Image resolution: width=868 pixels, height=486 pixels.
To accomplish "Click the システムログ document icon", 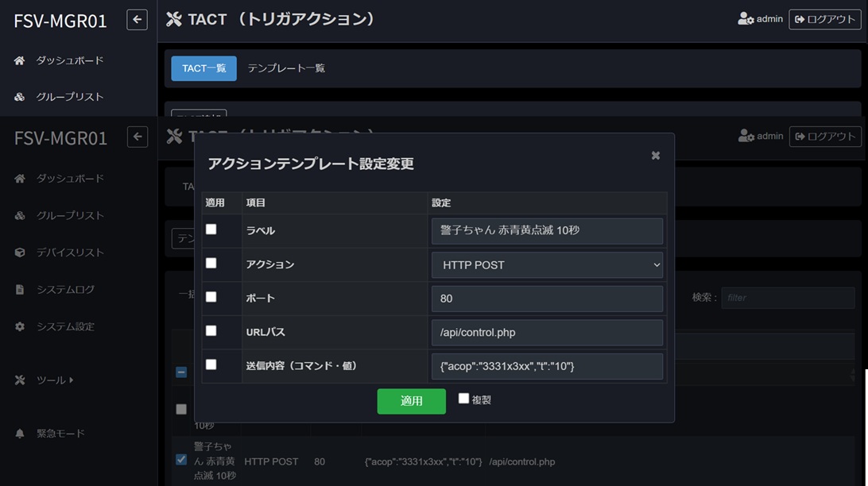I will (20, 290).
